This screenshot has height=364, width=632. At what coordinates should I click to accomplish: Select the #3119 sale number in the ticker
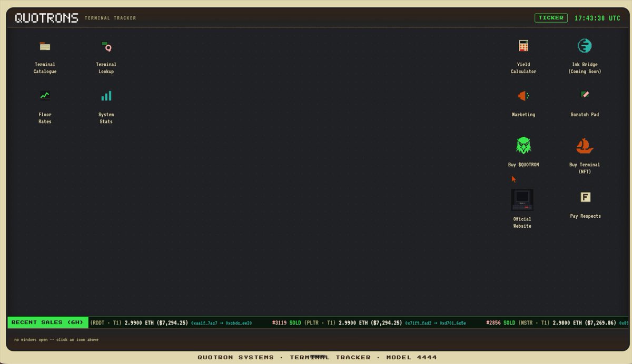pos(279,323)
